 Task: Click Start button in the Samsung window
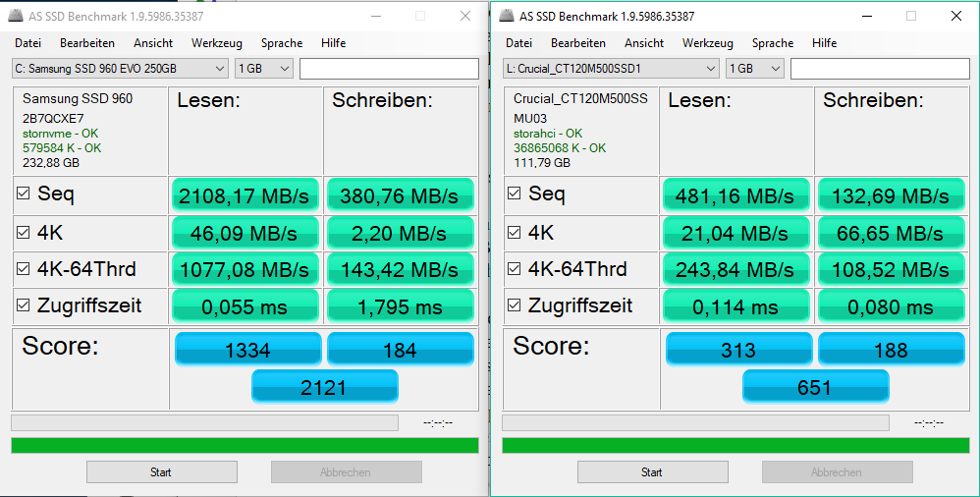[161, 472]
